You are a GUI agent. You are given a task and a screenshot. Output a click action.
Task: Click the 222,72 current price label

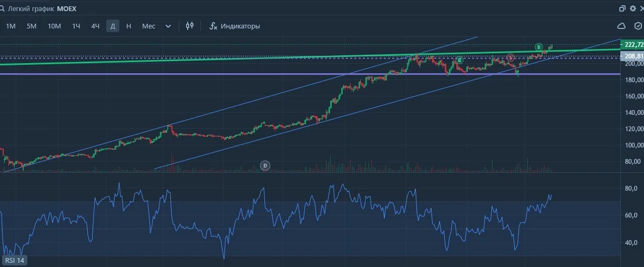632,45
